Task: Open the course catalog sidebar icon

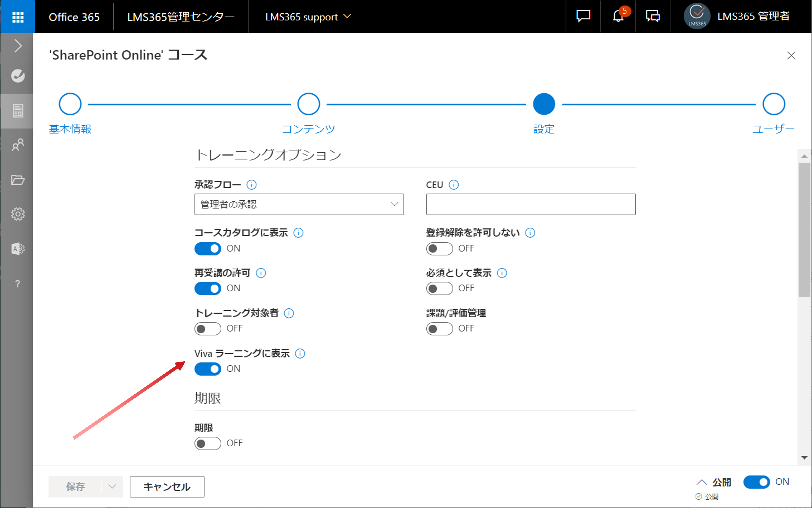Action: pyautogui.click(x=18, y=111)
